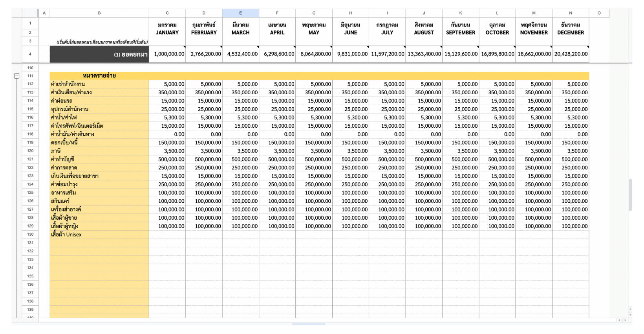
Task: Collapse the row group at row 111
Action: point(16,76)
